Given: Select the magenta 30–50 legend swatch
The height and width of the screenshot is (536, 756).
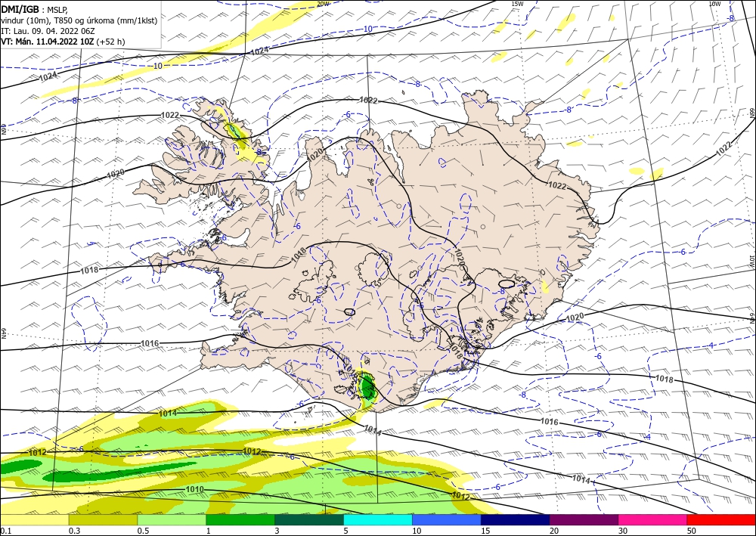Looking at the screenshot, I should click(653, 519).
